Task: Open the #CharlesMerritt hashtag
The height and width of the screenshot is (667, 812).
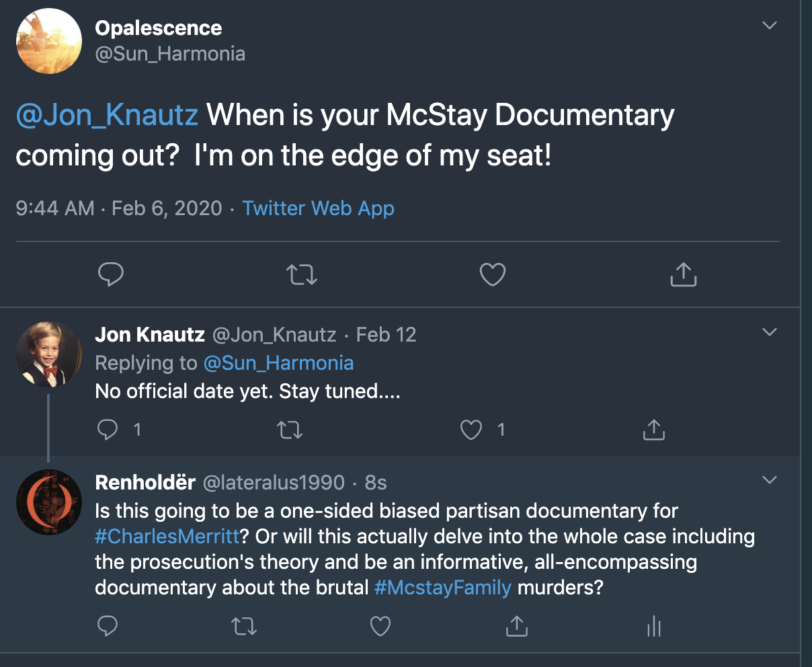Action: [x=167, y=537]
